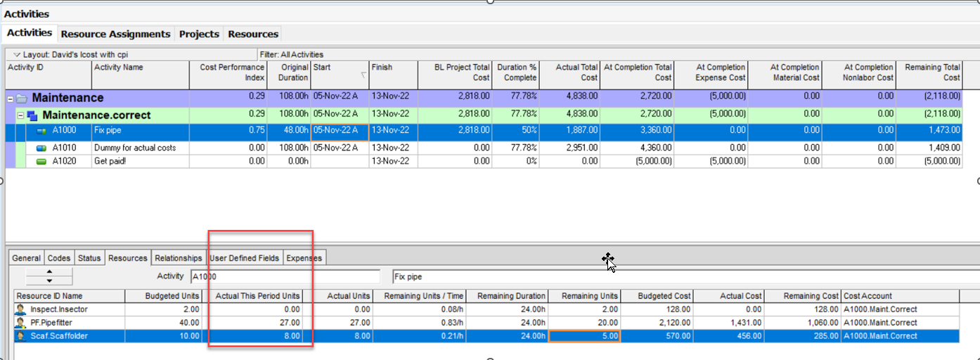Click the PF.Pipefitter resource person icon
Screen dimensions: 980x360
21,323
